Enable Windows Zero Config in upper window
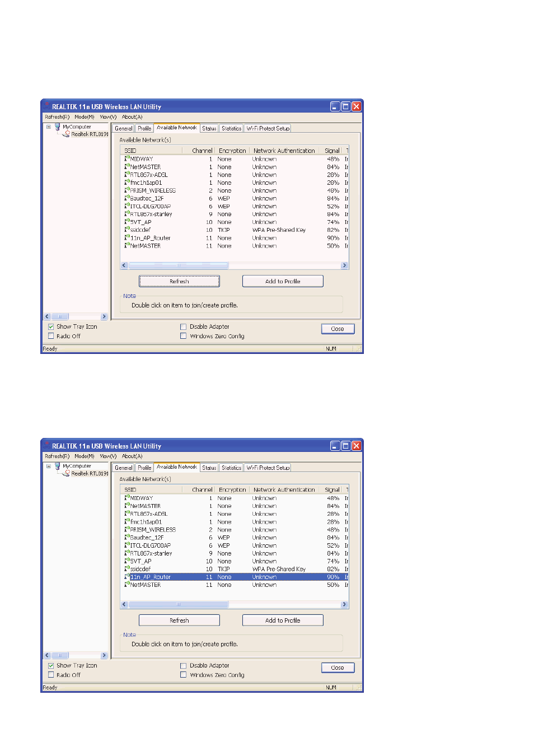The image size is (534, 756). point(183,336)
